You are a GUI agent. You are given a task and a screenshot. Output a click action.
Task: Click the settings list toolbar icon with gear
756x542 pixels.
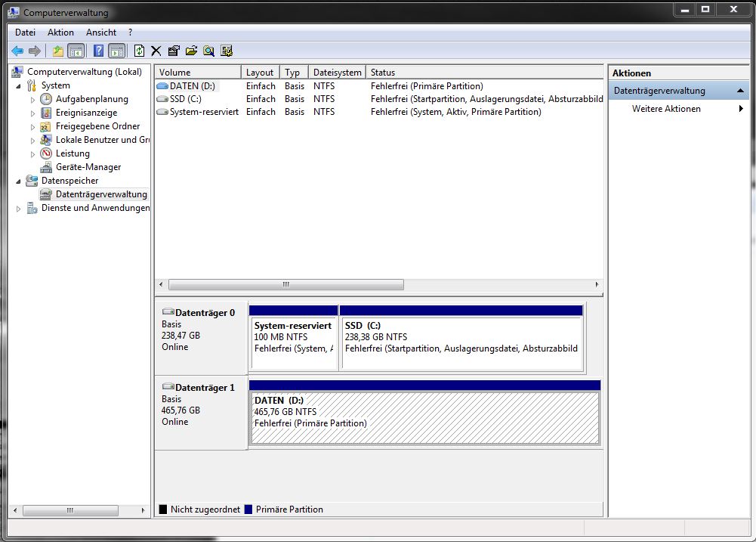pos(227,51)
